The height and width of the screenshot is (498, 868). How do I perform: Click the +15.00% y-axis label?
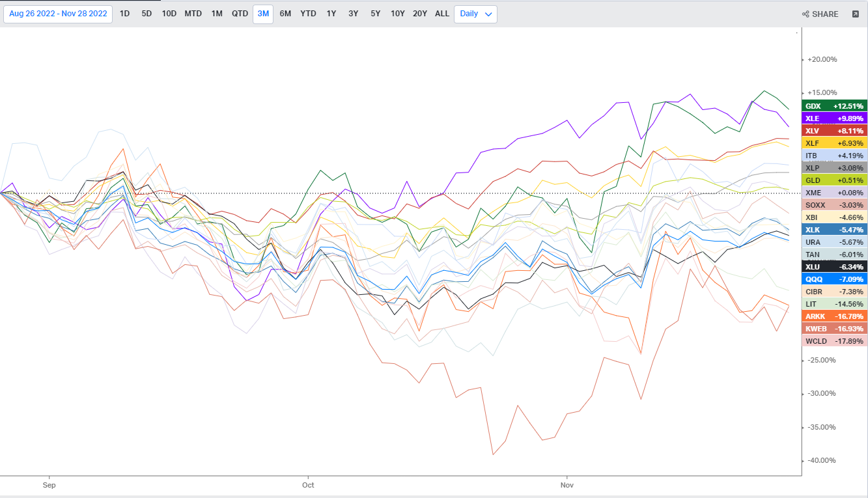(x=822, y=92)
